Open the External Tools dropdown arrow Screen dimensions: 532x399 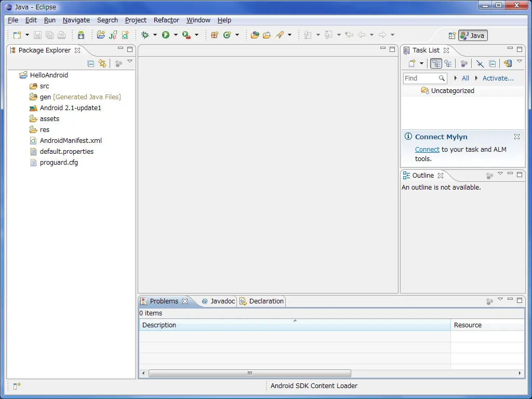[196, 35]
